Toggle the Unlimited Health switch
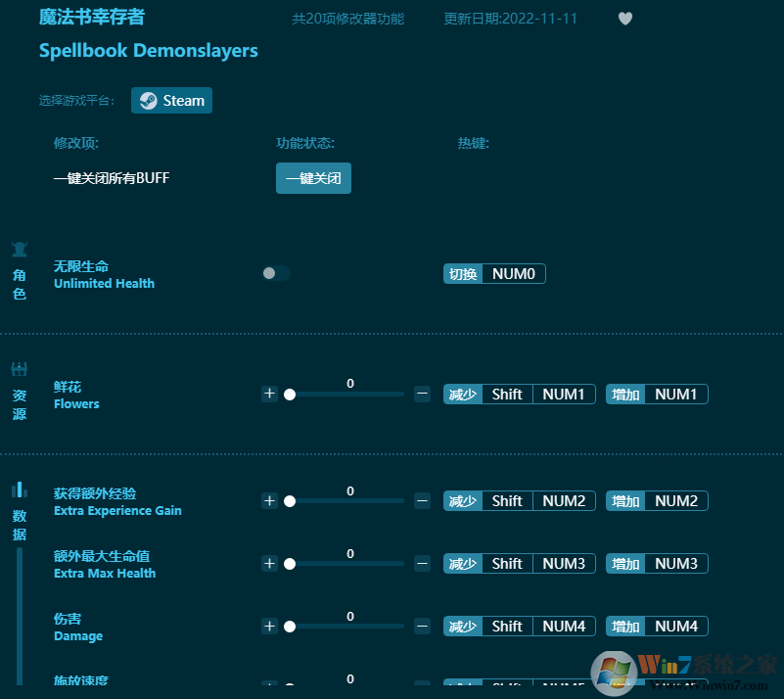Viewport: 784px width, 699px height. pyautogui.click(x=275, y=274)
